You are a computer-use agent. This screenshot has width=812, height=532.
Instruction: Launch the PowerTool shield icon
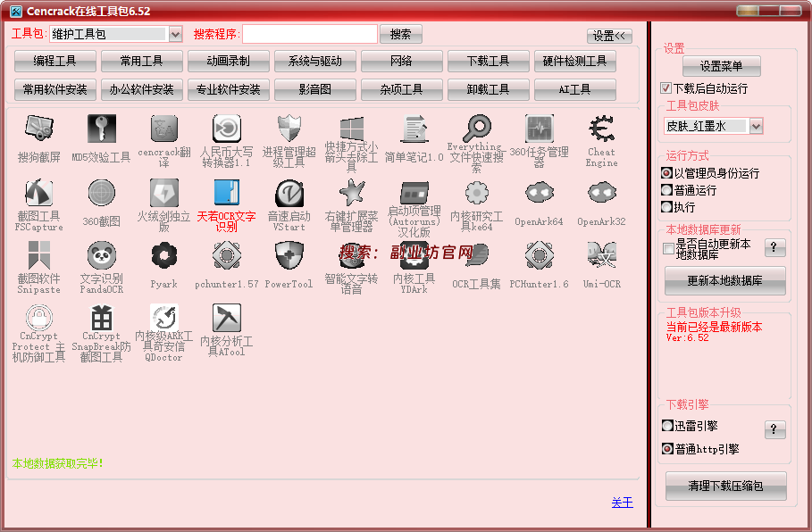point(289,255)
